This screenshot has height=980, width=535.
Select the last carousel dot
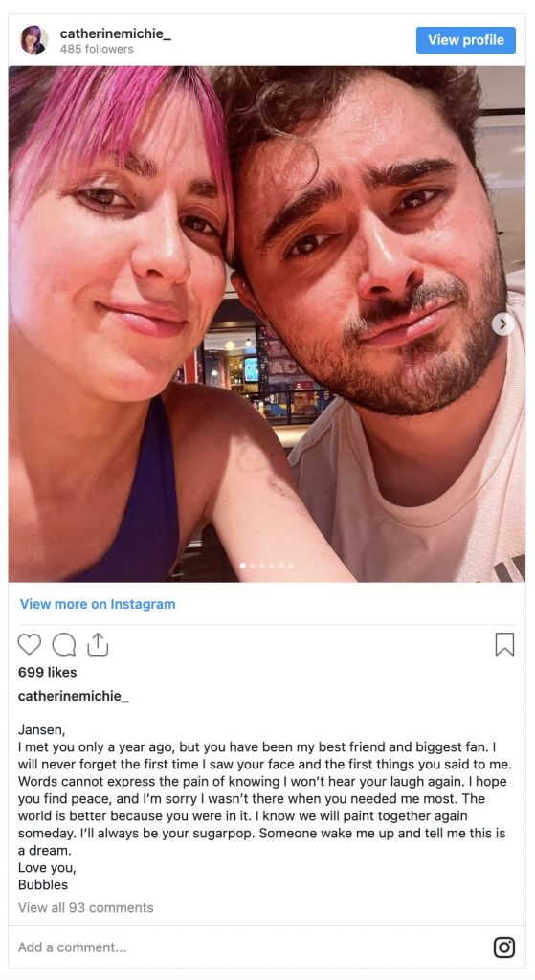[291, 565]
